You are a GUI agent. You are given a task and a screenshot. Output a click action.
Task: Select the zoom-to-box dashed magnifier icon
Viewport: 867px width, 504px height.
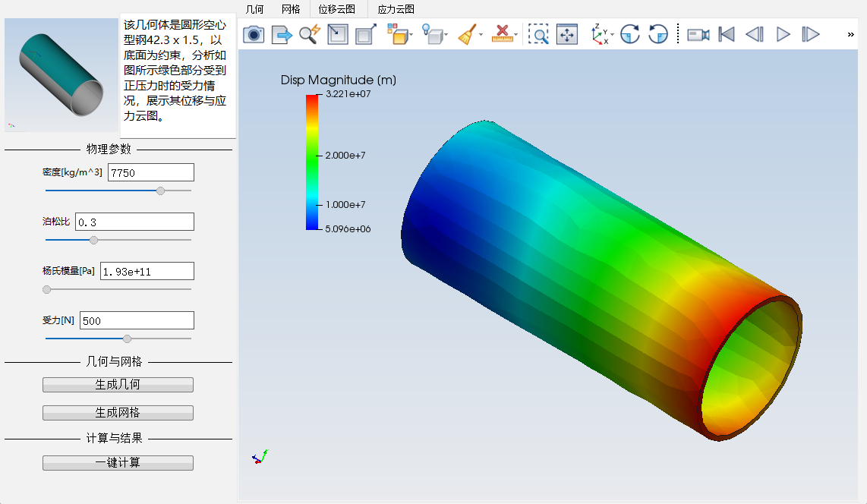tap(538, 34)
